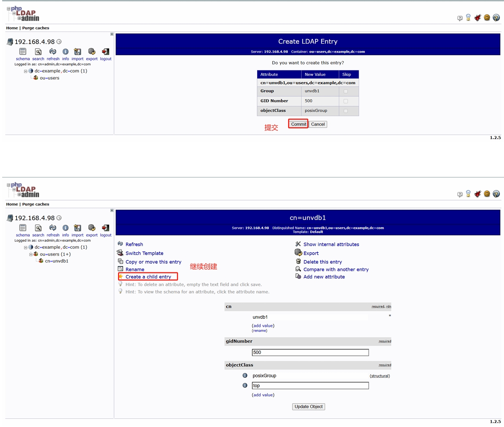
Task: Click the Compare with another entry icon
Action: point(298,269)
